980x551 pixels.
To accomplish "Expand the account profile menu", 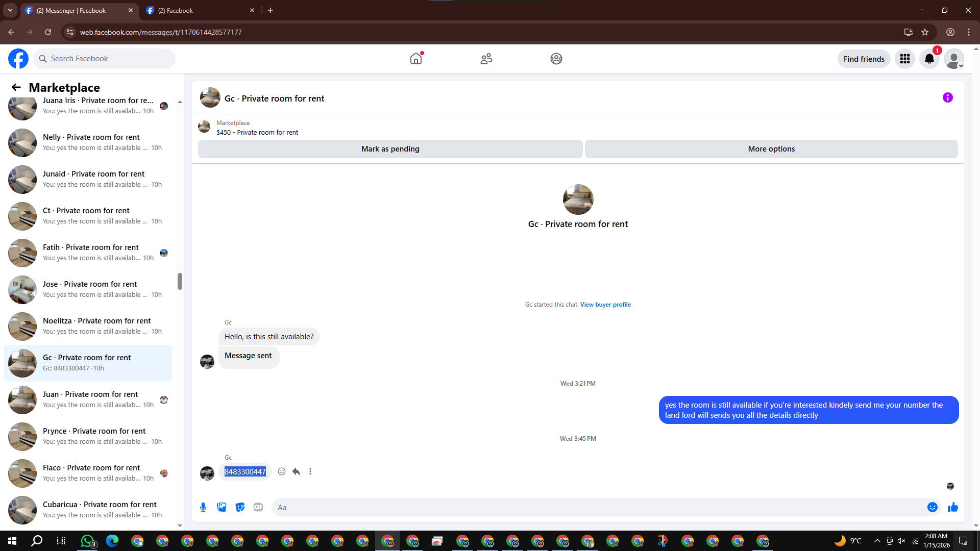I will [x=953, y=59].
